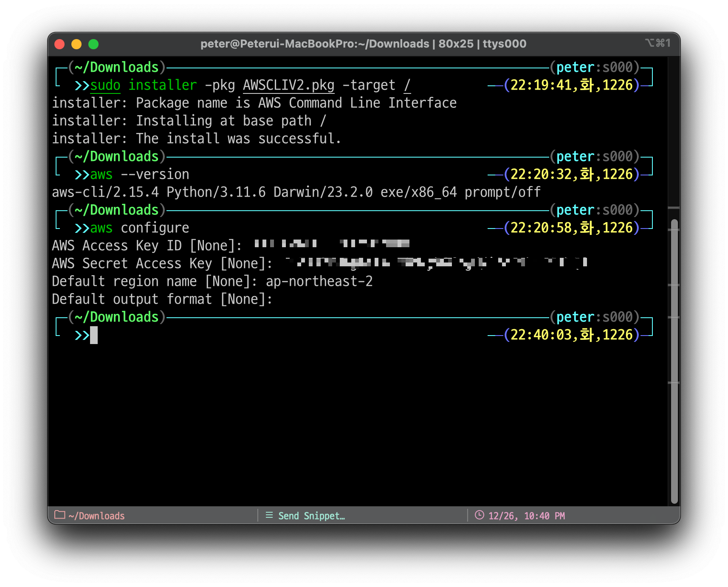This screenshot has width=728, height=587.
Task: Click the 12/26, 10:40 PM timestamp
Action: pos(527,516)
